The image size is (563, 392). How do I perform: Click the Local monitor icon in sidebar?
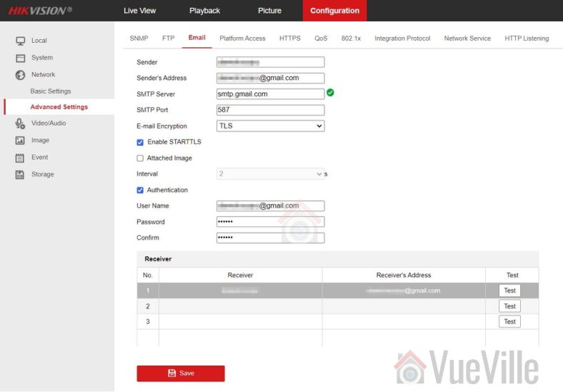[21, 41]
